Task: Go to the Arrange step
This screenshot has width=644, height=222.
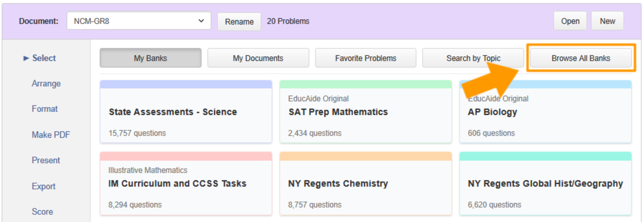Action: [x=46, y=84]
